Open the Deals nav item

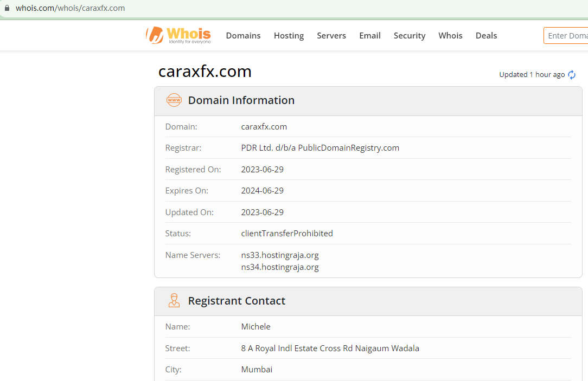pyautogui.click(x=487, y=36)
